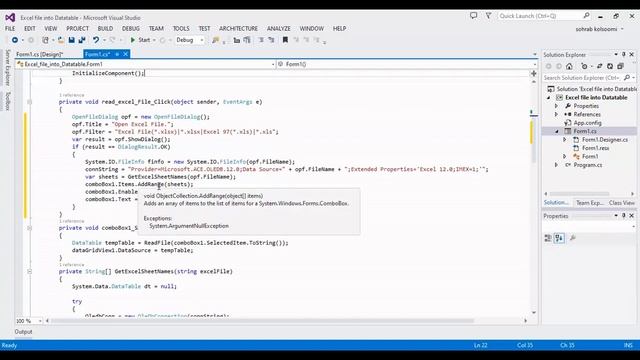Expand the References node in Solution Explorer
Image resolution: width=640 pixels, height=360 pixels.
click(x=556, y=115)
